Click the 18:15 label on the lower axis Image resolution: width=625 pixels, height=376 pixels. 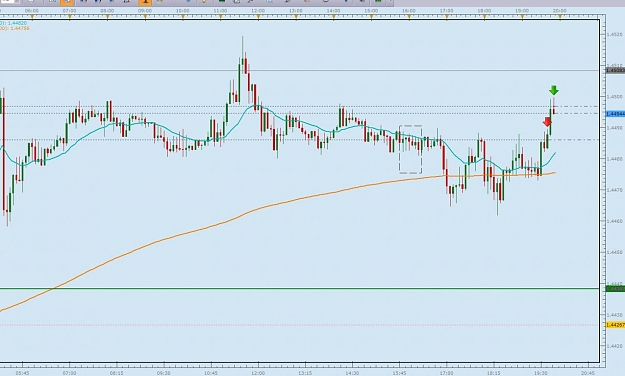pyautogui.click(x=494, y=373)
